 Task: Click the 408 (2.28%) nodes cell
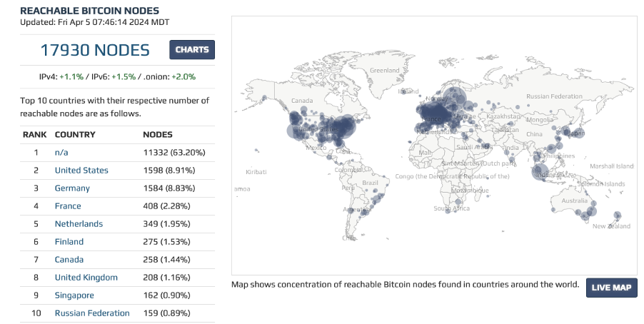166,206
